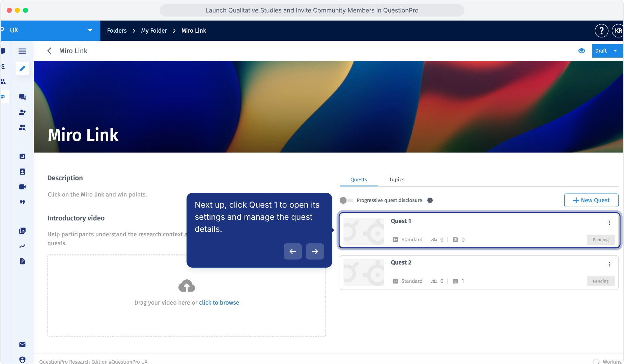Open the profile card icon in sidebar
Screen dimensions: 624x364
[22, 172]
